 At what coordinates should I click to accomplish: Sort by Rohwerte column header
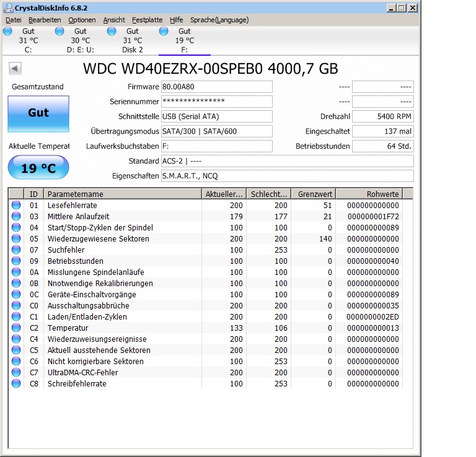(369, 194)
